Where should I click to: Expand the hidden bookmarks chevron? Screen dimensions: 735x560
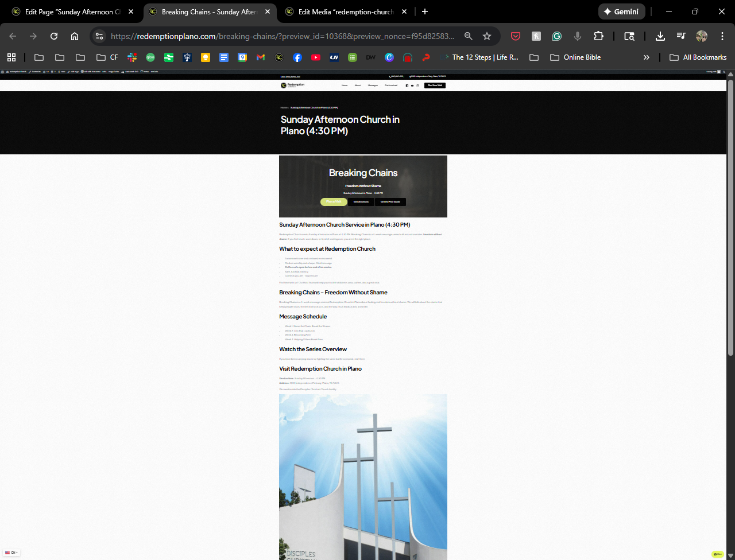[x=647, y=57]
